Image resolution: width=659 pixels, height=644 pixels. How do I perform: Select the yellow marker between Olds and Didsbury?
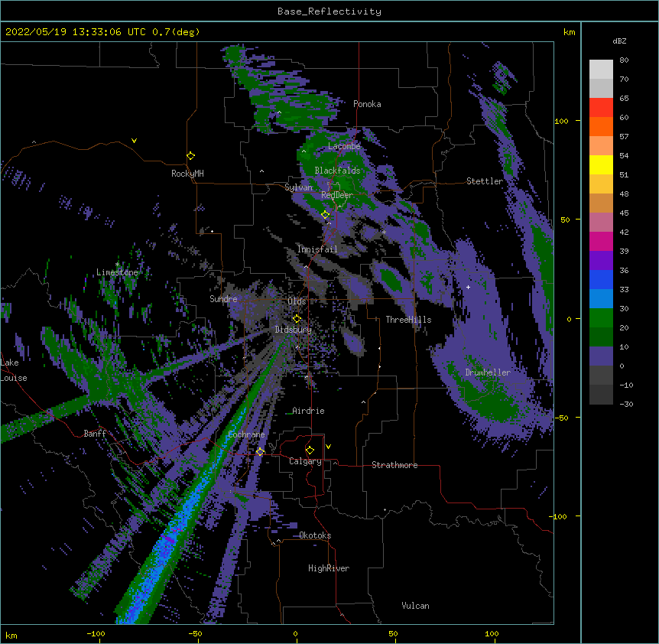pos(297,319)
